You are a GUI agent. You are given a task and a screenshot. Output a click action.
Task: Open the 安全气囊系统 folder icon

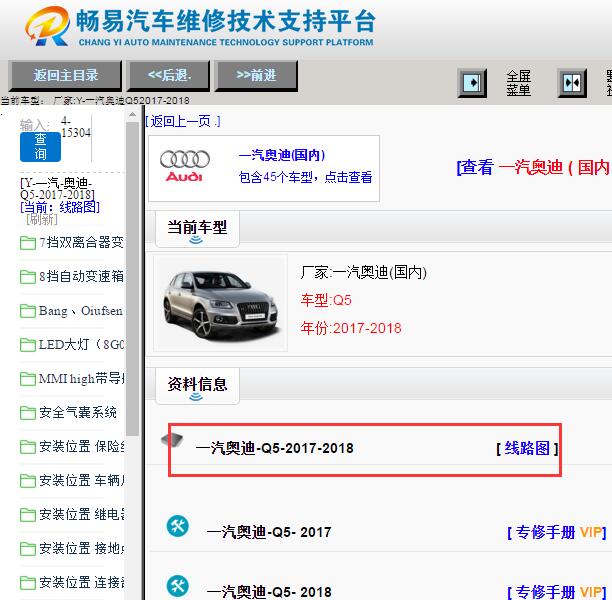tap(28, 413)
